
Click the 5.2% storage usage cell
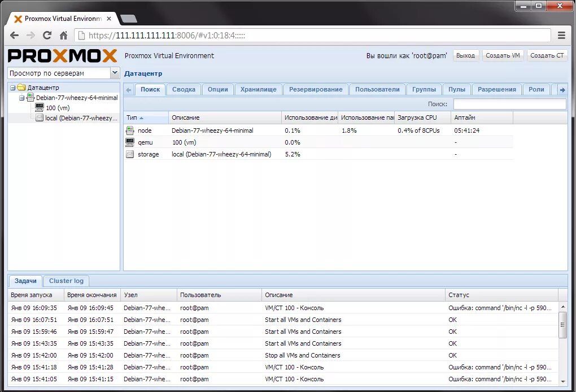tap(293, 154)
